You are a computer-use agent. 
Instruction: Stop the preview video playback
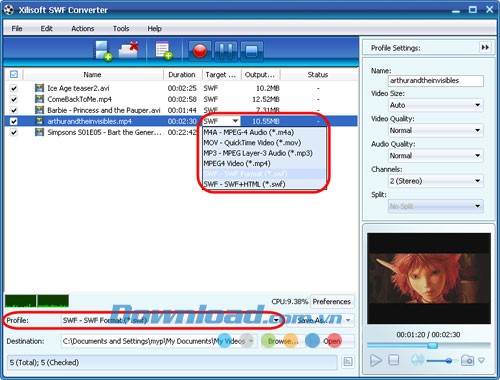[x=394, y=360]
